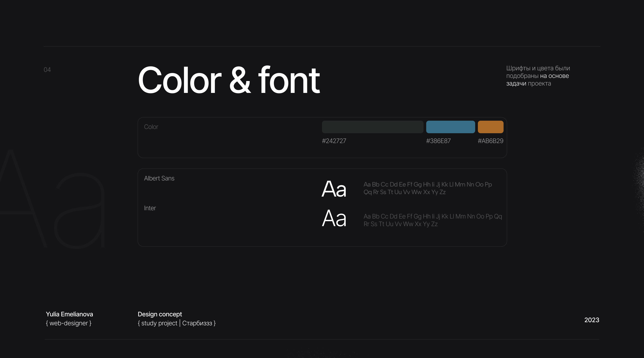
Task: Click the dark #242727 color swatch
Action: click(373, 127)
